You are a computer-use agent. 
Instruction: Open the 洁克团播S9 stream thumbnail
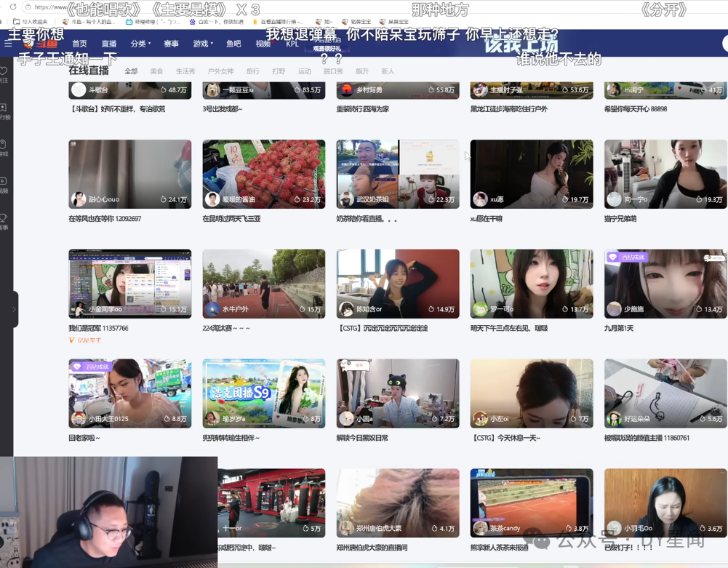264,393
